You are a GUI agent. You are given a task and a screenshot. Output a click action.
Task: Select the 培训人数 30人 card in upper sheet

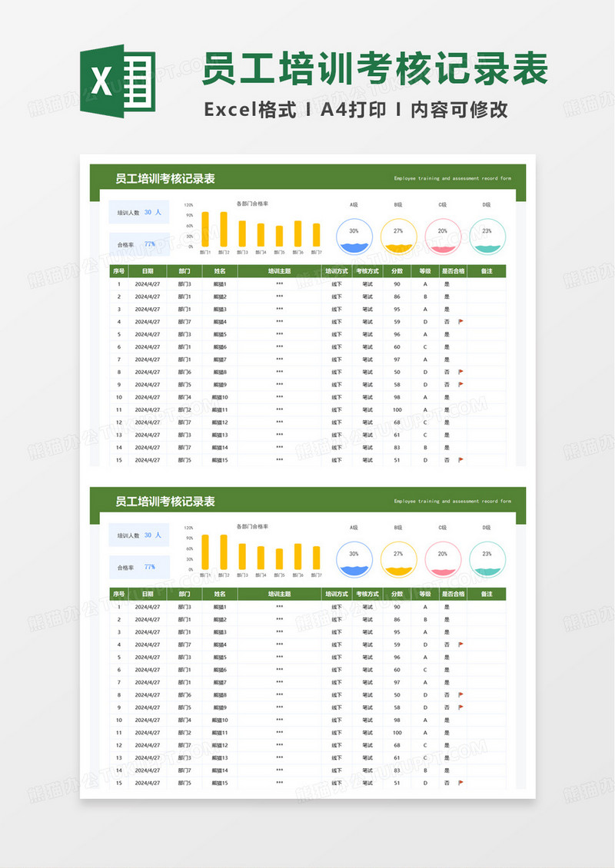[139, 212]
